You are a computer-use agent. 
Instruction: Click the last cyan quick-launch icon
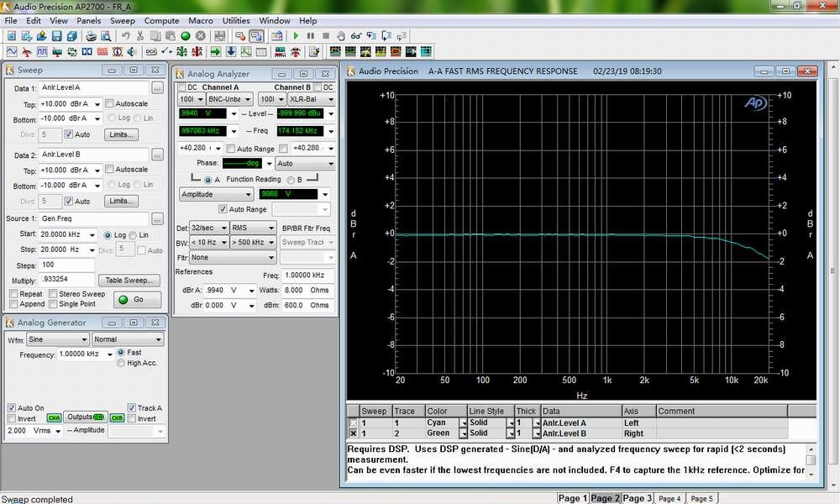(426, 52)
